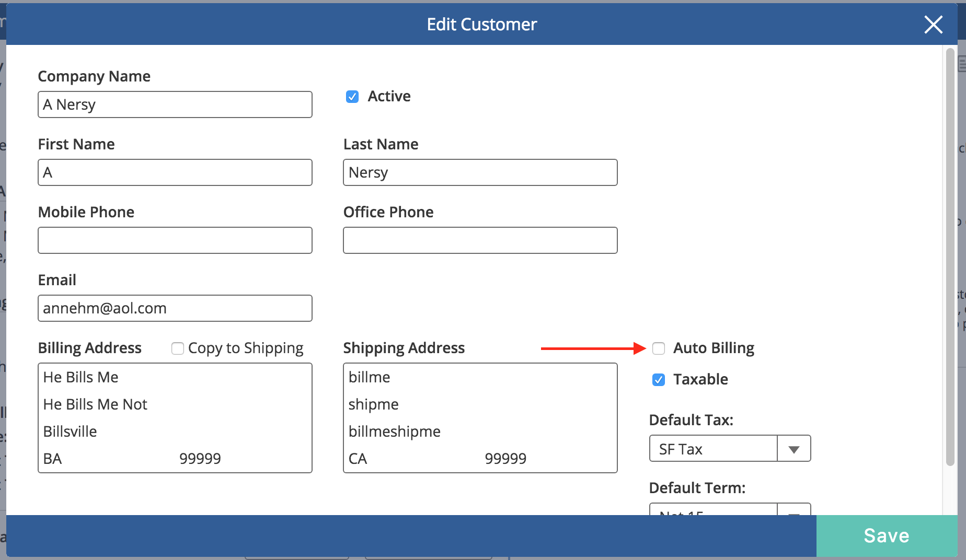The image size is (966, 560).
Task: Close the Edit Customer dialog
Action: click(933, 25)
